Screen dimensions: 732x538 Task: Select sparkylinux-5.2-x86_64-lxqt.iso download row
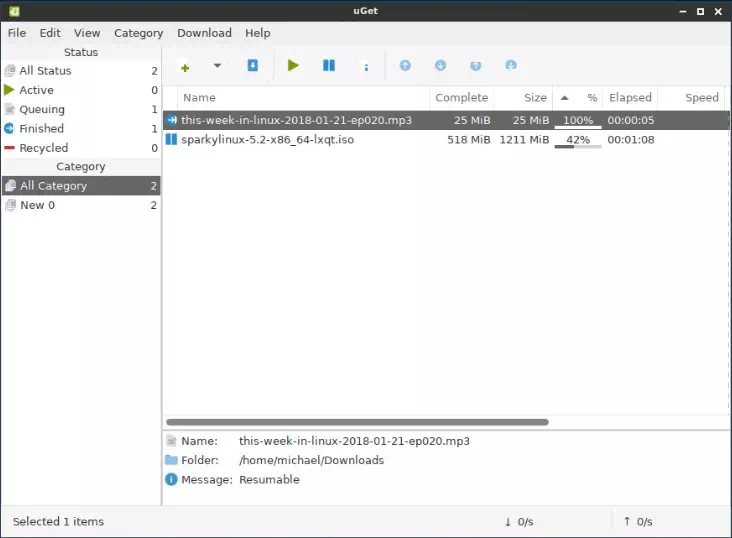tap(267, 140)
